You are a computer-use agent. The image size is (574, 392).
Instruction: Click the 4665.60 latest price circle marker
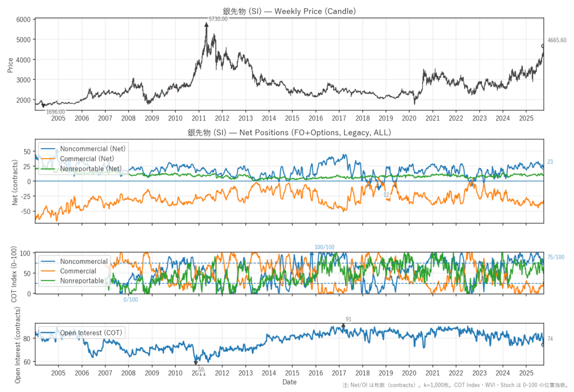coord(543,46)
